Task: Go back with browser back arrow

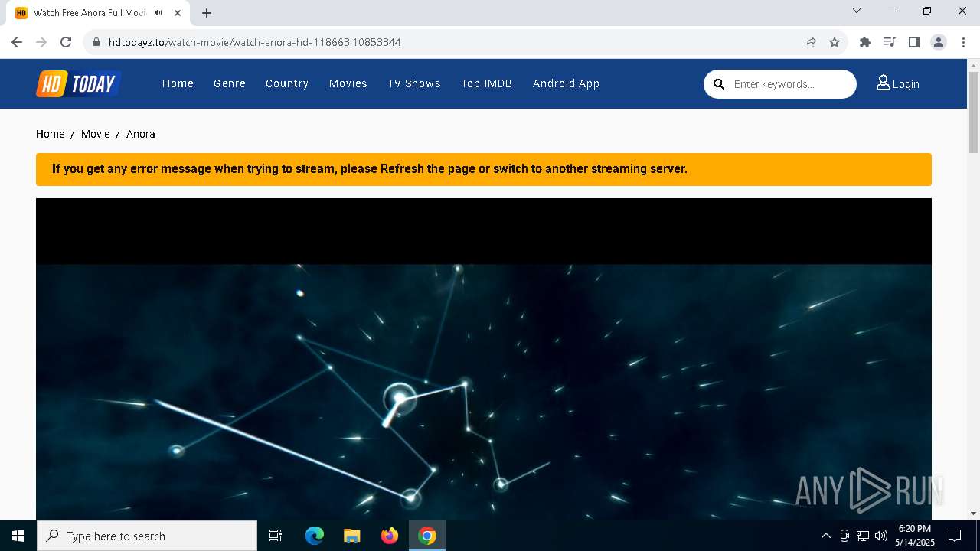Action: point(17,42)
